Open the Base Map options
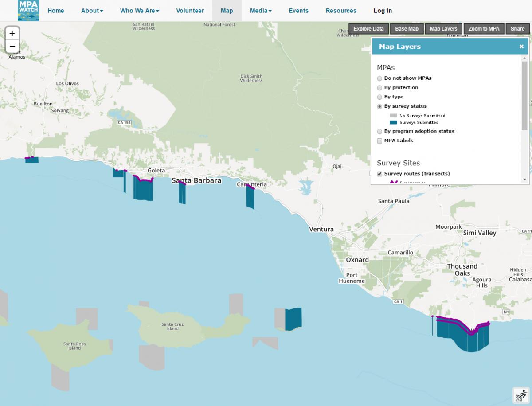This screenshot has width=532, height=406. [407, 29]
